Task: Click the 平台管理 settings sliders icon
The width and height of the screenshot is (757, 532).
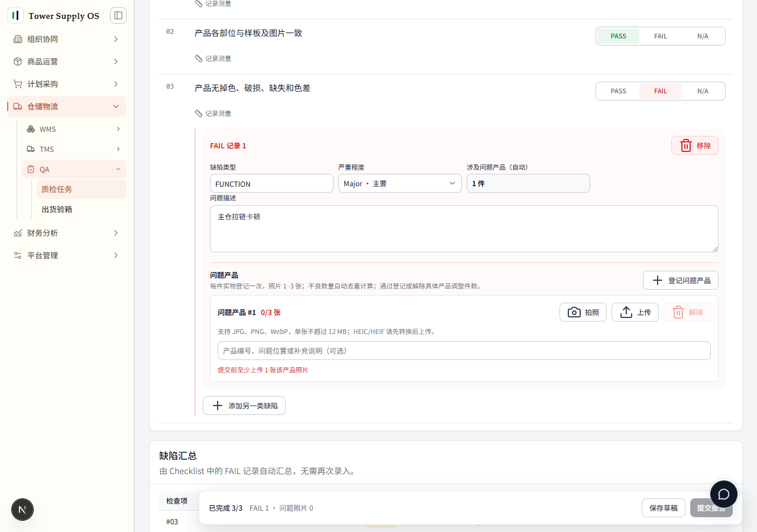Action: click(x=18, y=255)
